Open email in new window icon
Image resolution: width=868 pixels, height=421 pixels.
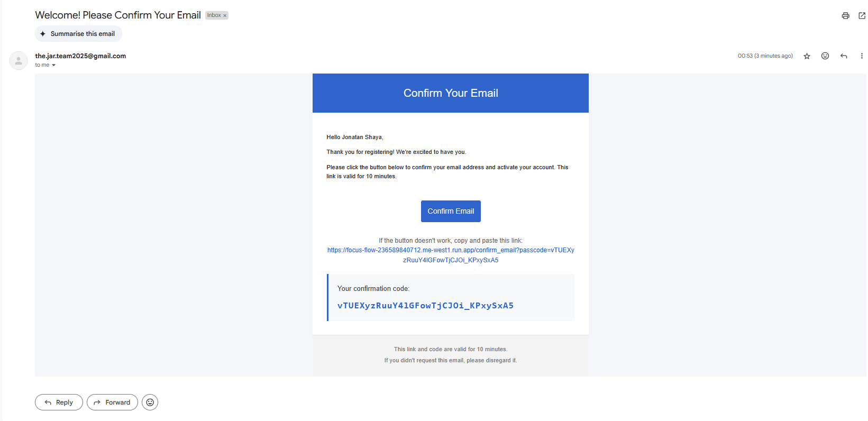(x=862, y=16)
